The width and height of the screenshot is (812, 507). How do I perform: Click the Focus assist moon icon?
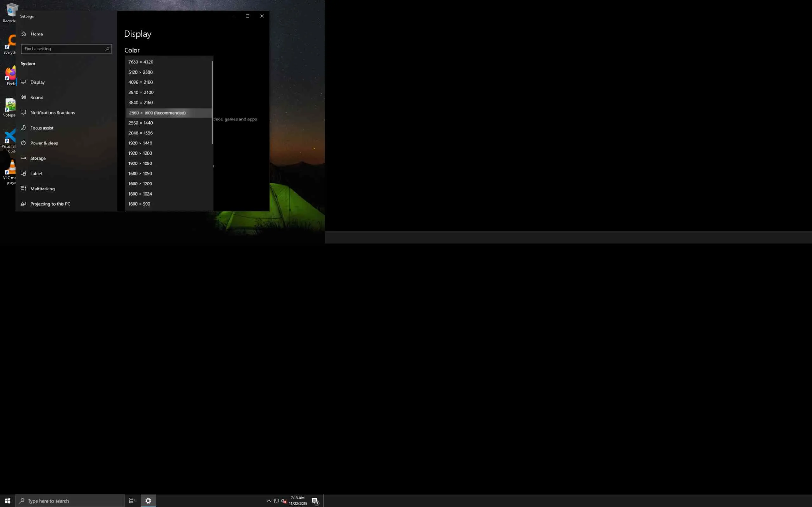[23, 128]
